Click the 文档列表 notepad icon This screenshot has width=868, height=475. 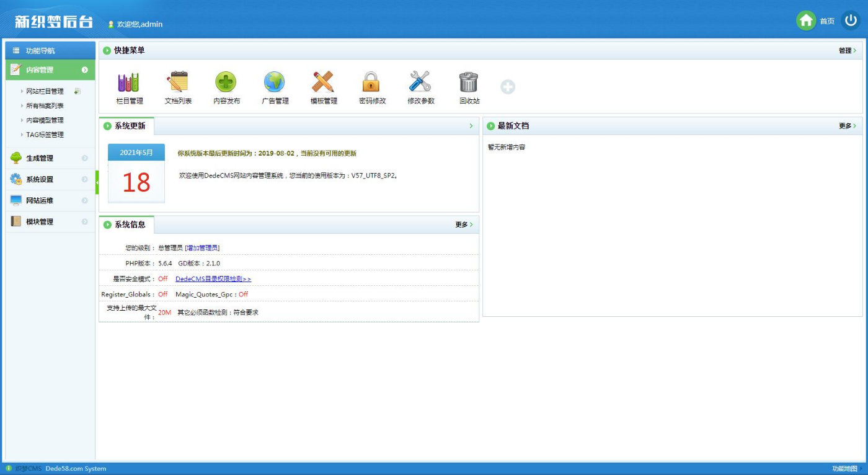[177, 82]
